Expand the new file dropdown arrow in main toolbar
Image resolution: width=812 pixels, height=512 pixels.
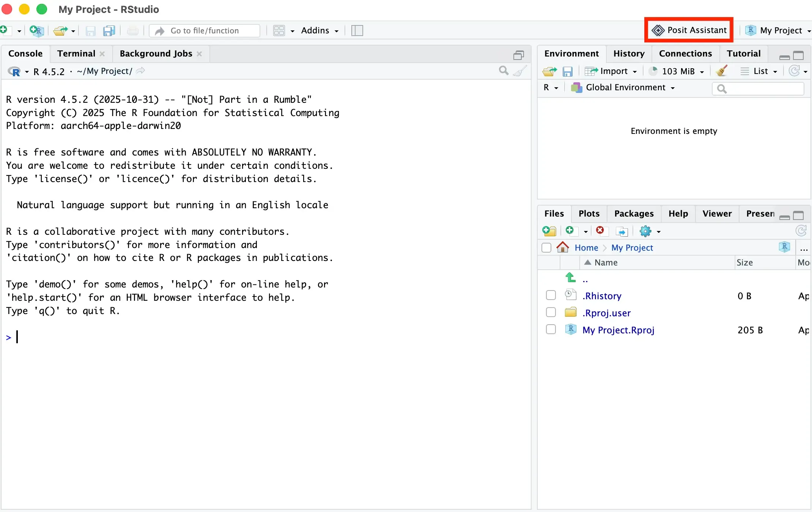(x=19, y=31)
